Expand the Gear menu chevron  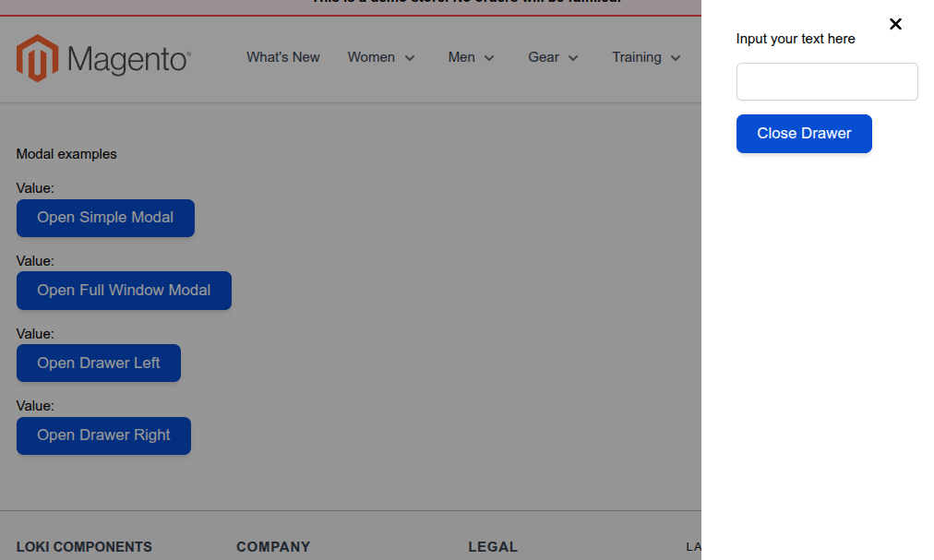pyautogui.click(x=573, y=58)
